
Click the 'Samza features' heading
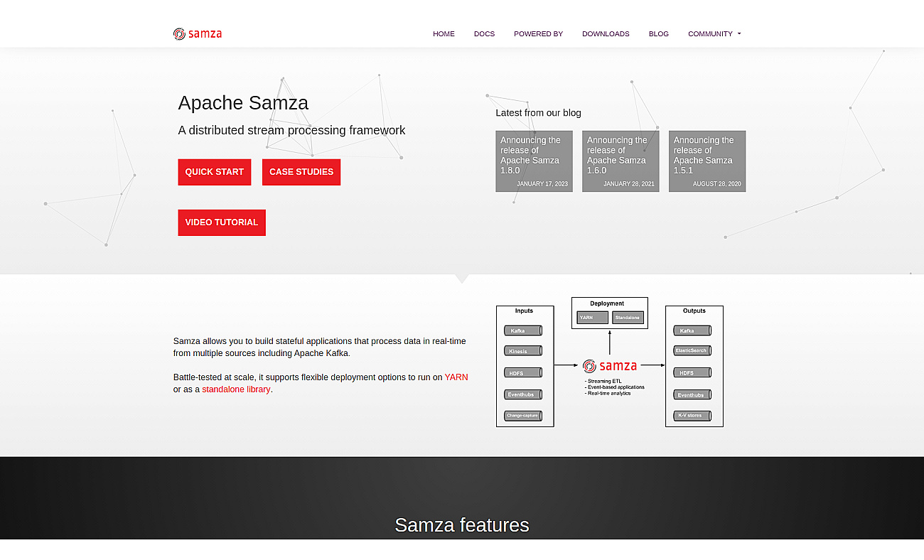pos(462,525)
